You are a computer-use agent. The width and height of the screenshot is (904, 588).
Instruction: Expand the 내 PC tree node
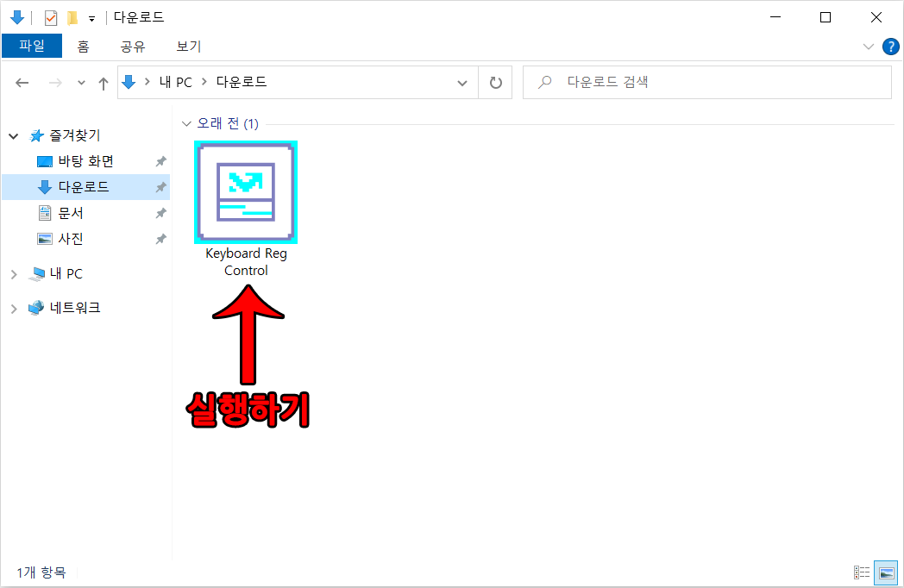[x=14, y=274]
